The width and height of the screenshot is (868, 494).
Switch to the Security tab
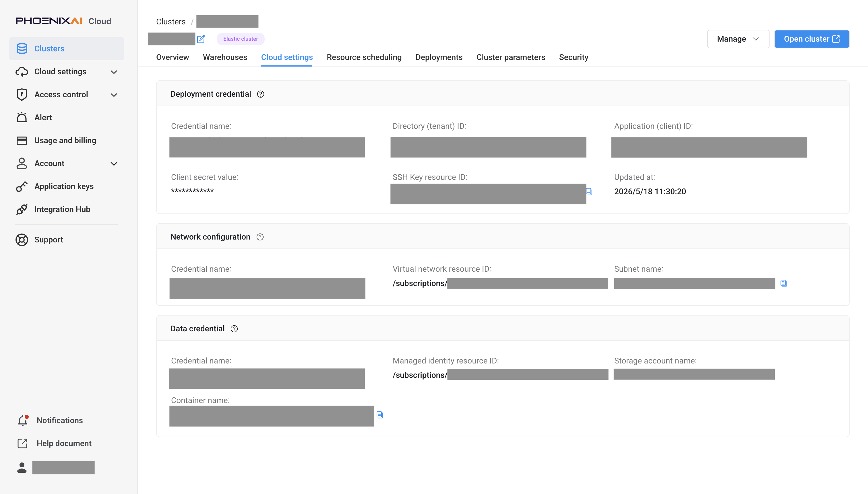pos(574,57)
